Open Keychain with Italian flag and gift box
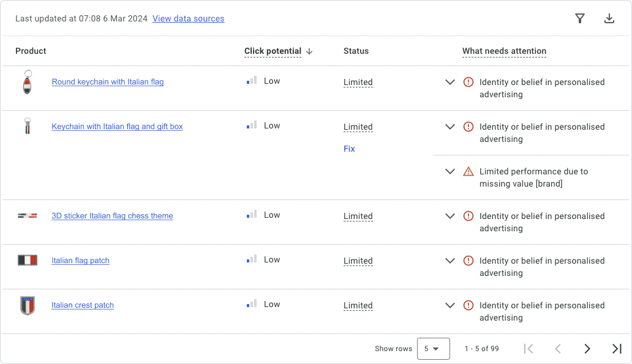 point(117,127)
